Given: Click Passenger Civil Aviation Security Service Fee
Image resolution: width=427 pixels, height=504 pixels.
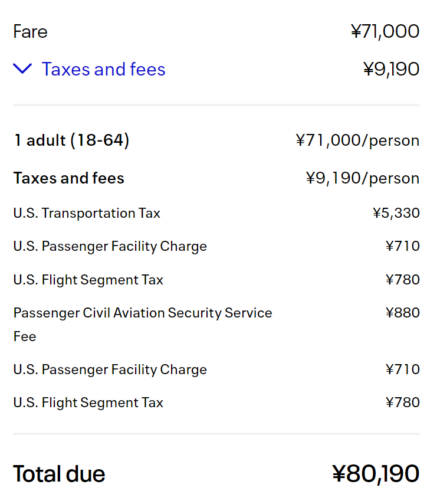Looking at the screenshot, I should click(x=143, y=325).
